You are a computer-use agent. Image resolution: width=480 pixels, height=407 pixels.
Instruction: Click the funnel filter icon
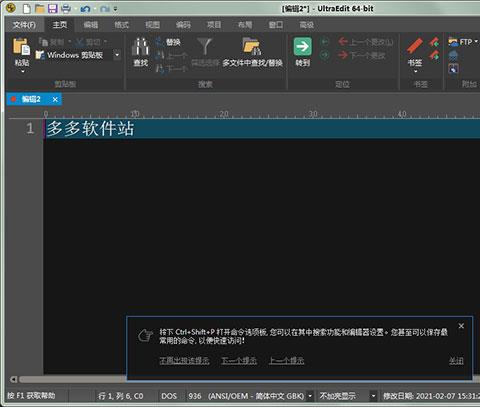[x=204, y=46]
